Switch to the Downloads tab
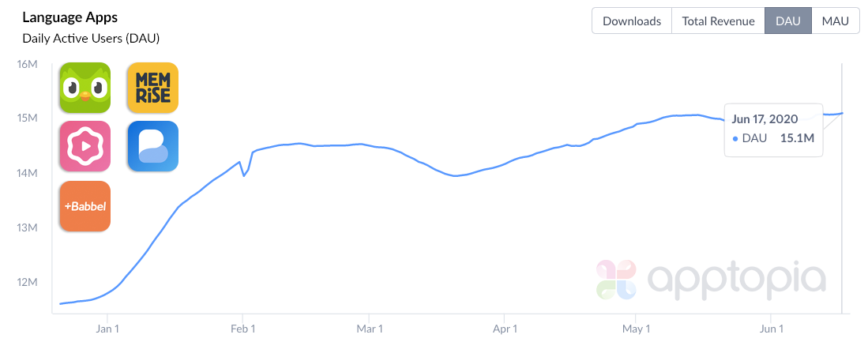The width and height of the screenshot is (868, 342). (x=631, y=21)
